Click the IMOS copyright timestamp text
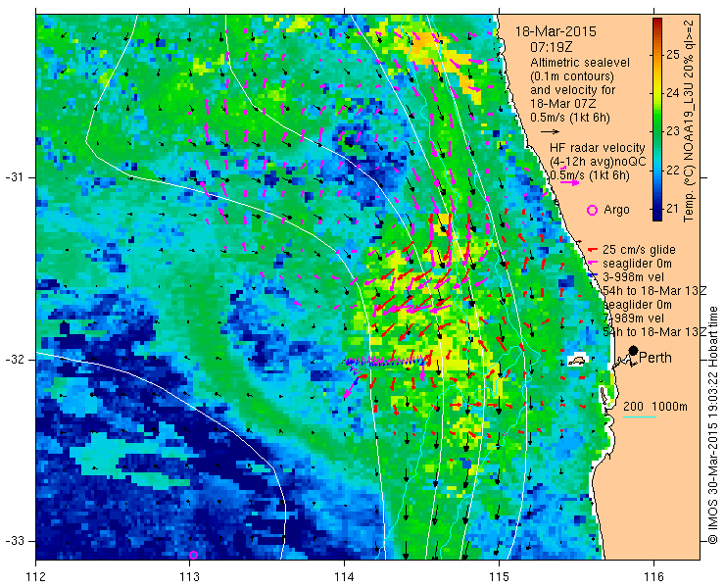725x588 pixels. [712, 424]
